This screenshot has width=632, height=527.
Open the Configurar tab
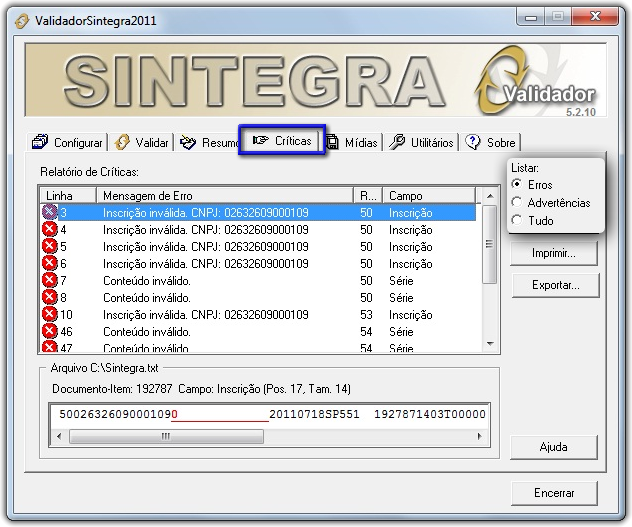[x=68, y=142]
